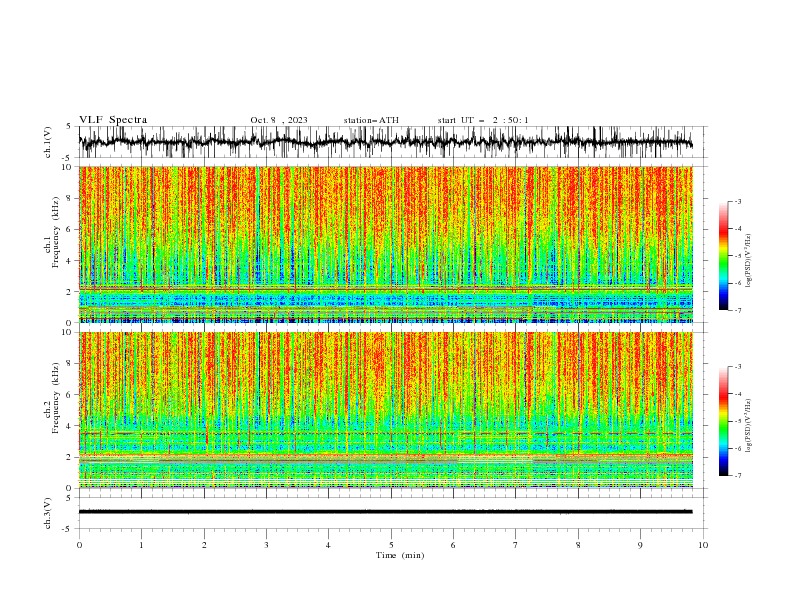Click the time axis tick label "1"
Screen dimensions: 792x612
141,545
